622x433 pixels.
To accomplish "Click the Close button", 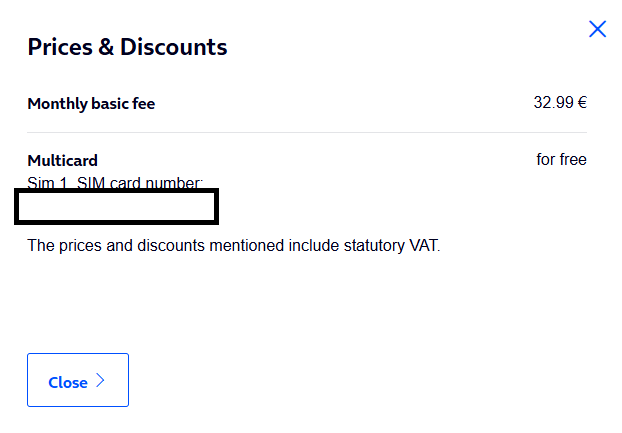I will coord(78,380).
